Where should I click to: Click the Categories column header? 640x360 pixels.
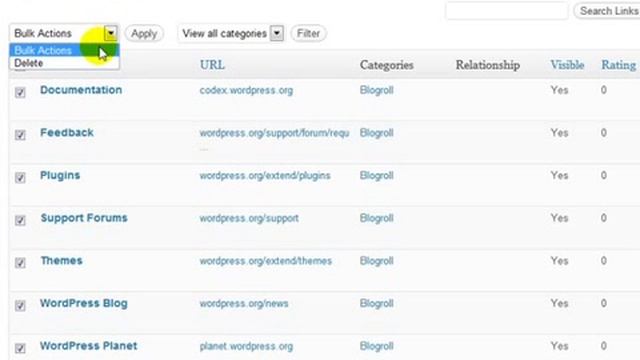coord(387,65)
